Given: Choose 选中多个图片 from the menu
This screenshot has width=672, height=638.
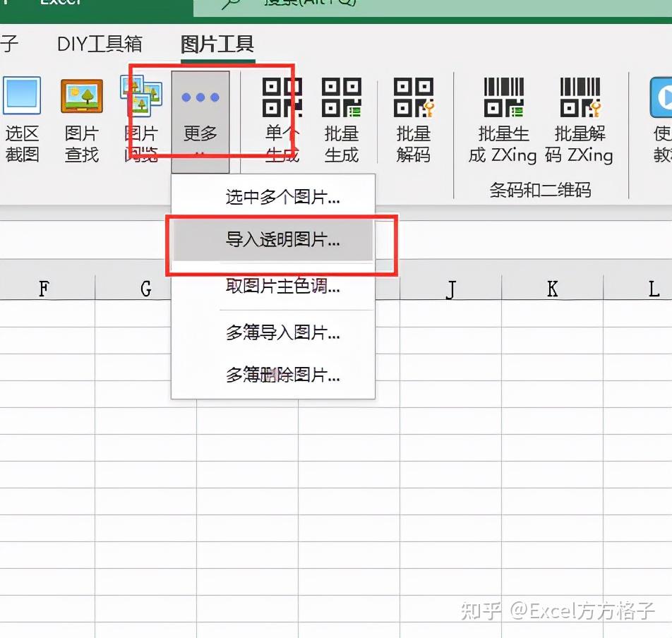Looking at the screenshot, I should (281, 198).
